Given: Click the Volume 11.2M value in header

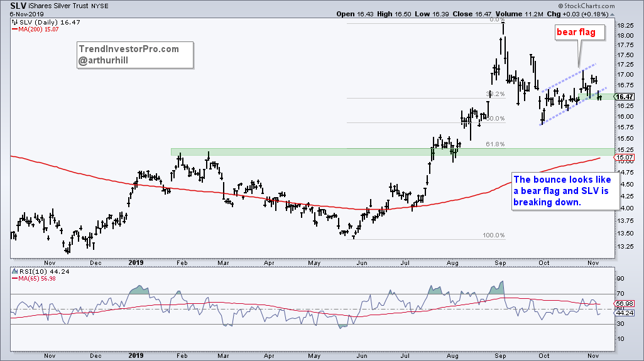Looking at the screenshot, I should (x=519, y=14).
